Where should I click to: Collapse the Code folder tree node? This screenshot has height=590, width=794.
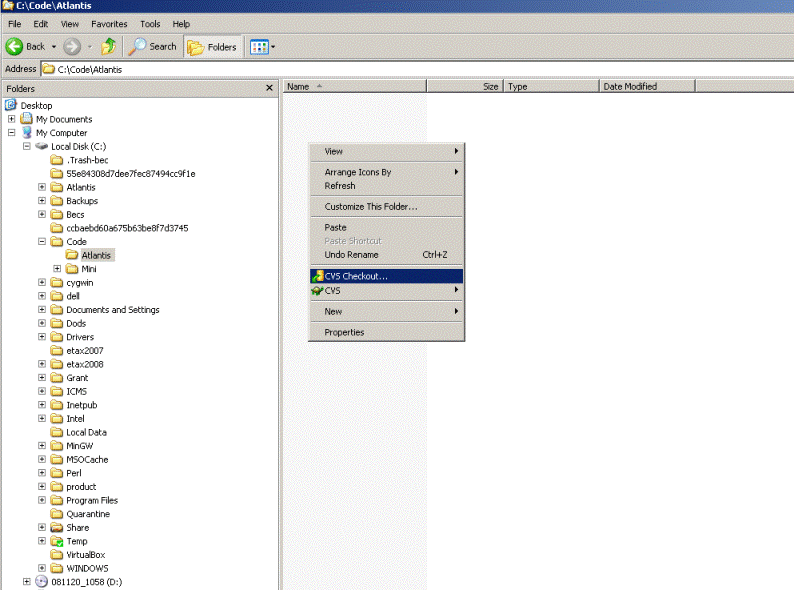(42, 242)
